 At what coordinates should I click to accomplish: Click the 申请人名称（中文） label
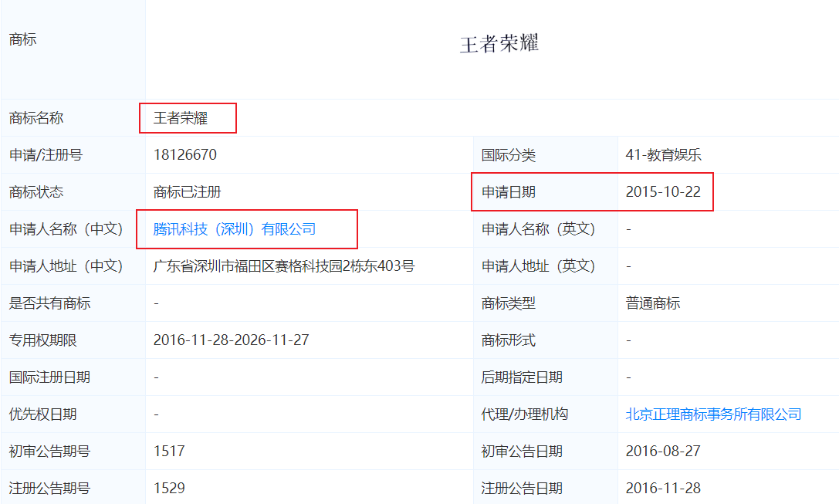coord(66,229)
